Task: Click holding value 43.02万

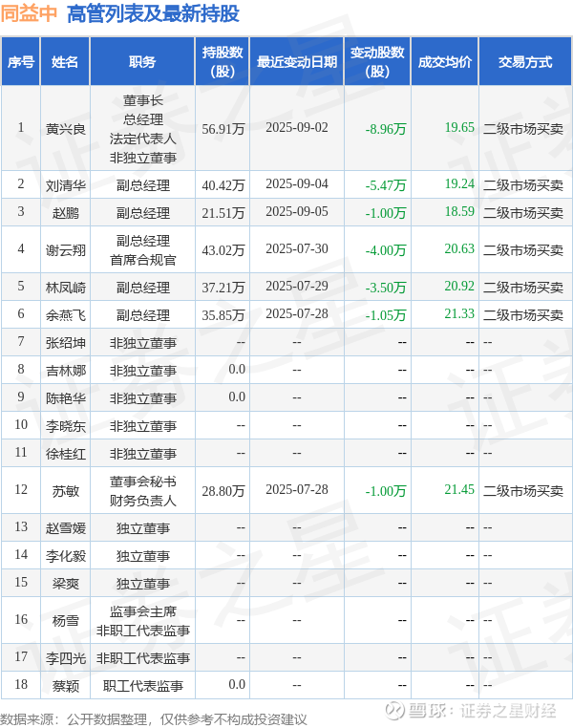Action: tap(223, 249)
